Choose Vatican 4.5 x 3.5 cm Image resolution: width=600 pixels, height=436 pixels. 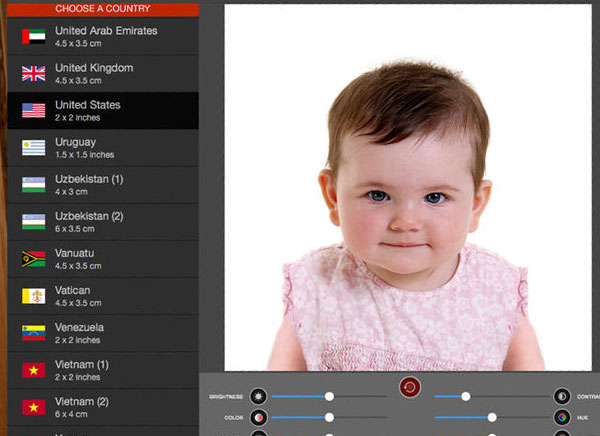point(103,296)
